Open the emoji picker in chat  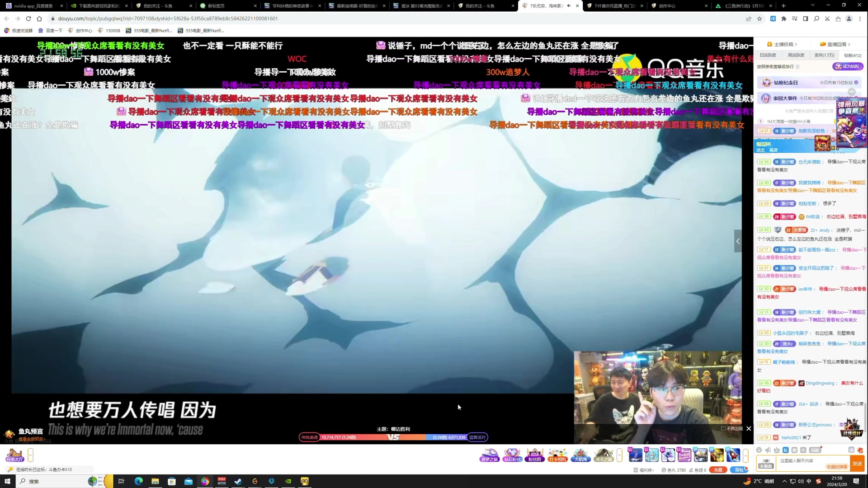[759, 450]
